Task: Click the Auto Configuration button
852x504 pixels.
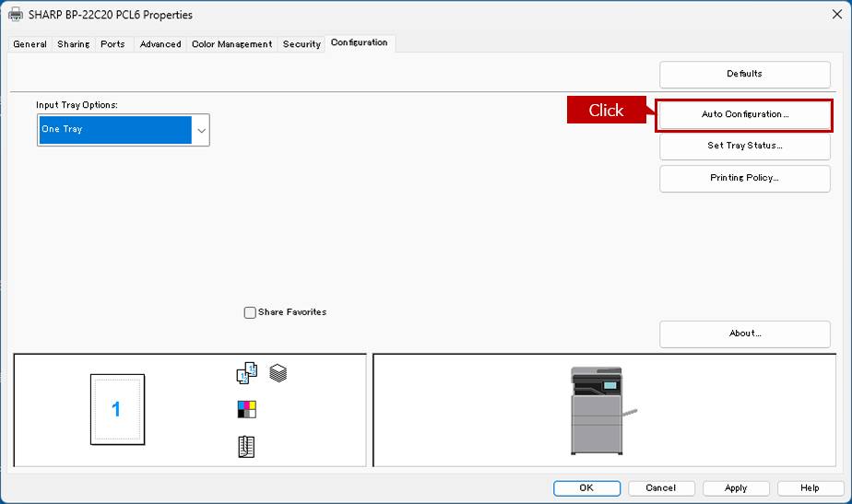Action: [x=744, y=114]
